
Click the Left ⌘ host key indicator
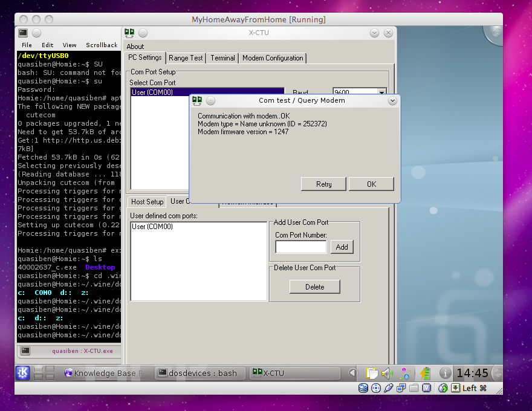pos(475,388)
